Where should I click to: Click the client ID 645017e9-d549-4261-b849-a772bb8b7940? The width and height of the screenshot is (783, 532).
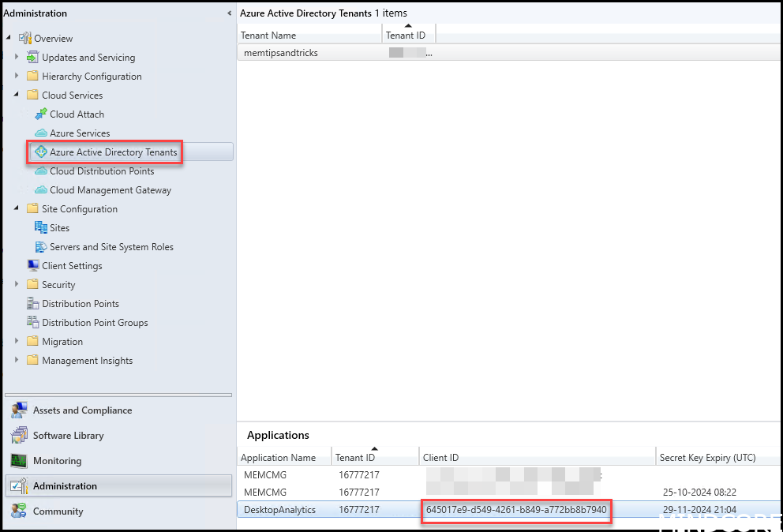[x=516, y=510]
